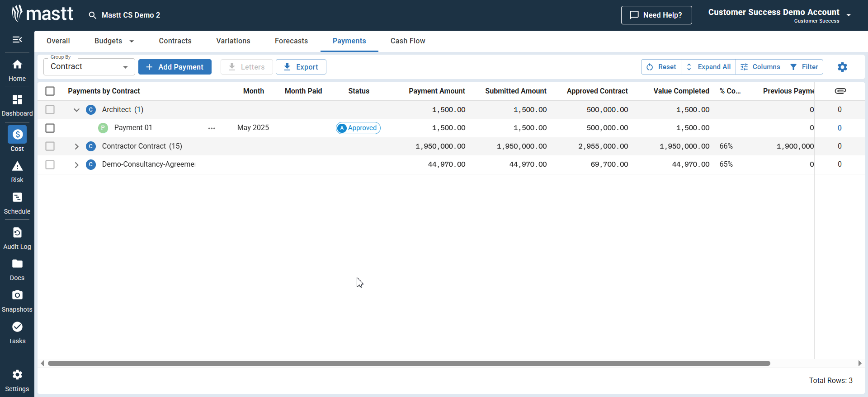
Task: Open Risk module in sidebar
Action: (17, 172)
